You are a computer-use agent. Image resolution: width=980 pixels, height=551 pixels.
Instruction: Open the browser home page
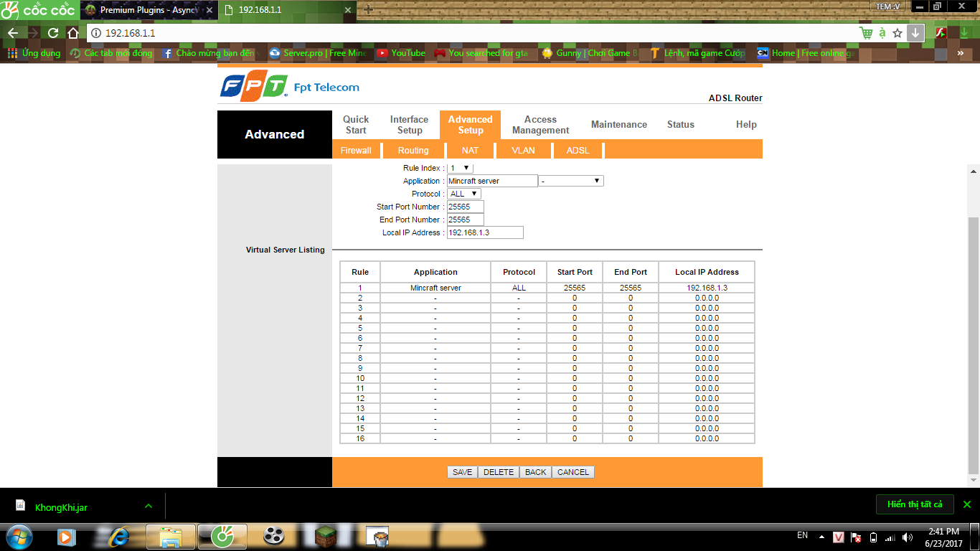click(72, 33)
